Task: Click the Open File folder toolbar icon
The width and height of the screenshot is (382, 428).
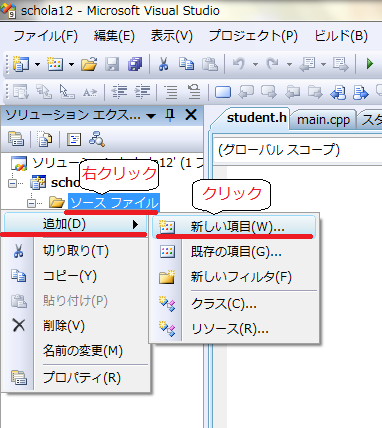Action: (x=89, y=64)
